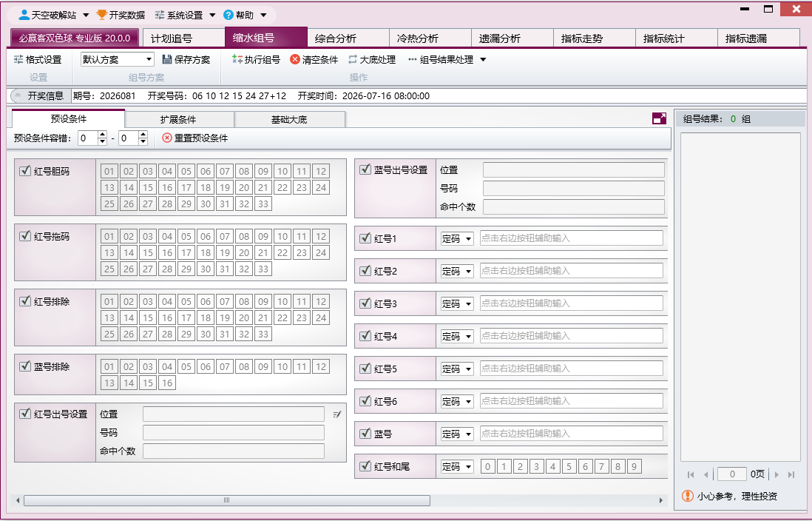Select digit 5 in 红号和尾

pos(569,466)
